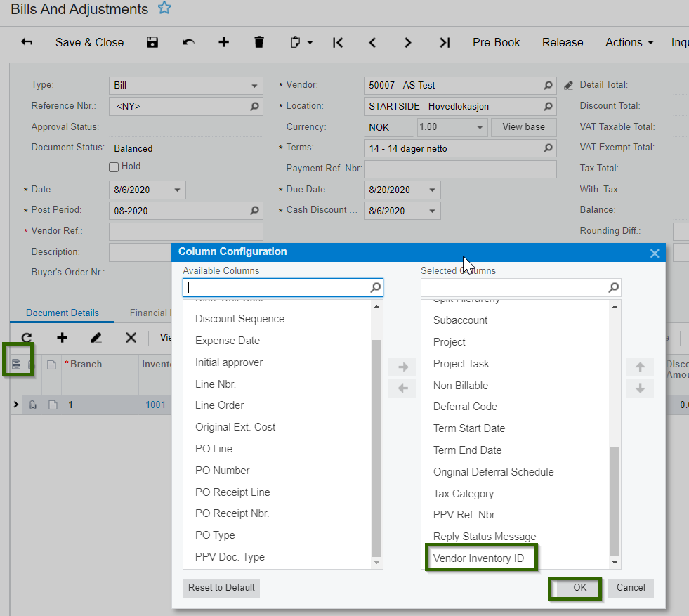Image resolution: width=689 pixels, height=616 pixels.
Task: Expand the Type dropdown showing Bill
Action: tap(254, 86)
